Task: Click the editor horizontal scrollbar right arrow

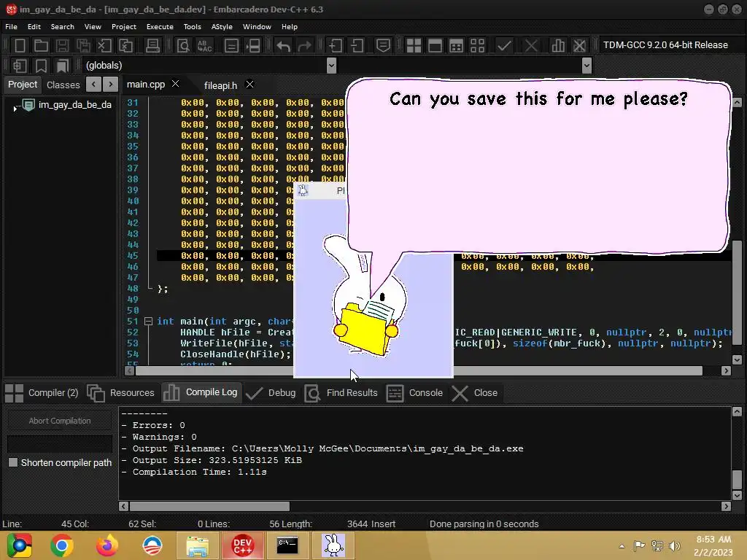Action: pyautogui.click(x=726, y=370)
